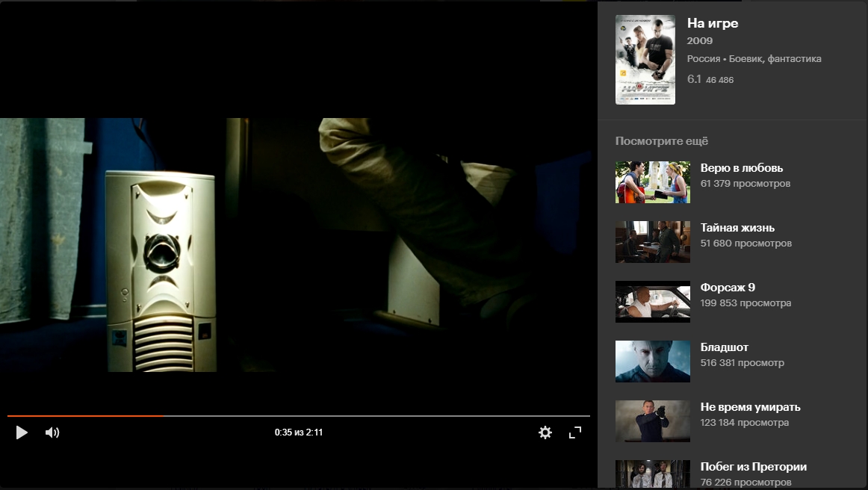Viewport: 868px width, 490px height.
Task: Open the Побег из Претории title
Action: coord(754,467)
